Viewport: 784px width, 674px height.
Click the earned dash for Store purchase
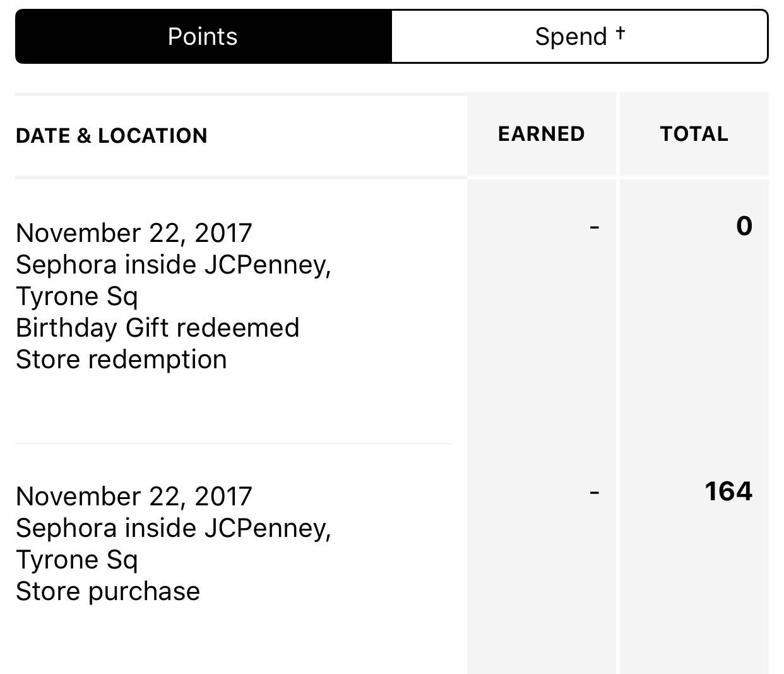pyautogui.click(x=594, y=491)
